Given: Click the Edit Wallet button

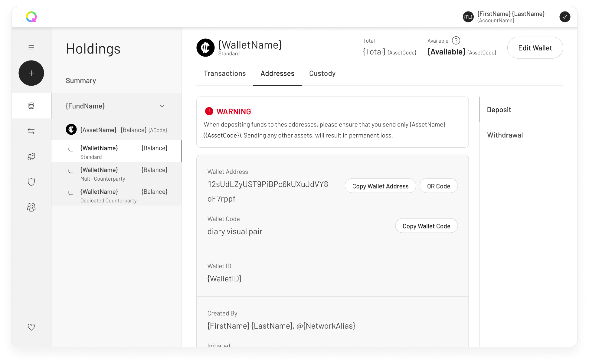Looking at the screenshot, I should point(535,48).
